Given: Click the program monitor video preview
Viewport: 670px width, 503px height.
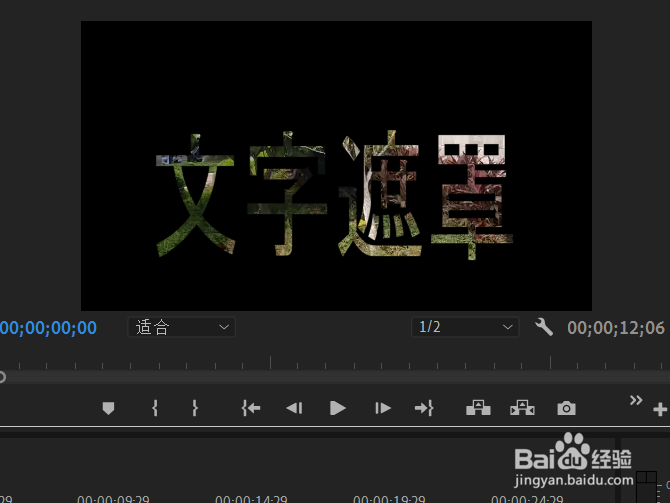Looking at the screenshot, I should coord(336,166).
